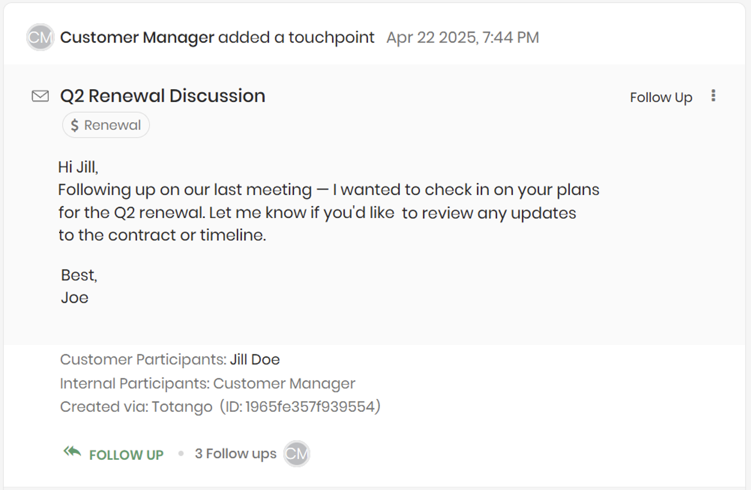Open customer participant Jill Doe

click(x=255, y=359)
